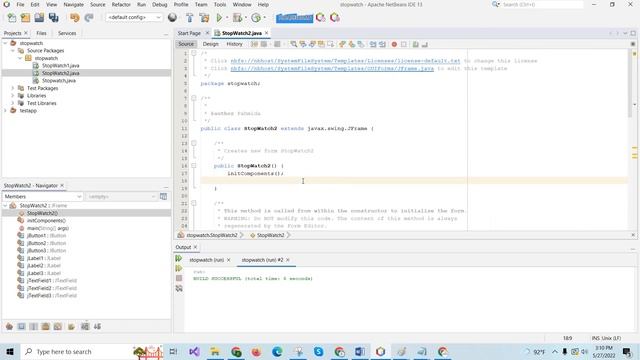640x360 pixels.
Task: Click the Build Project hammer icon
Action: [x=189, y=18]
